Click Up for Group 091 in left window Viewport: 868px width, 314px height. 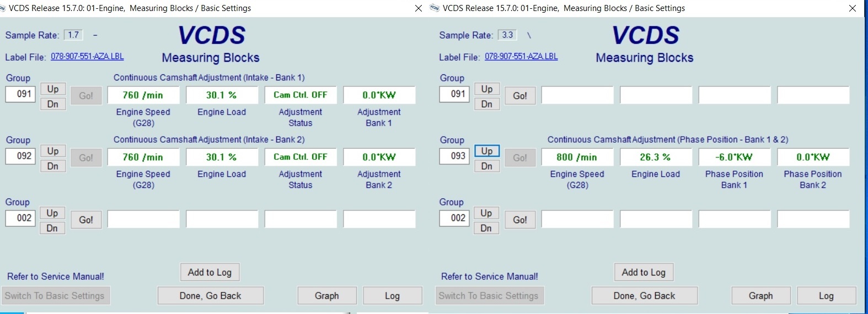(x=53, y=89)
